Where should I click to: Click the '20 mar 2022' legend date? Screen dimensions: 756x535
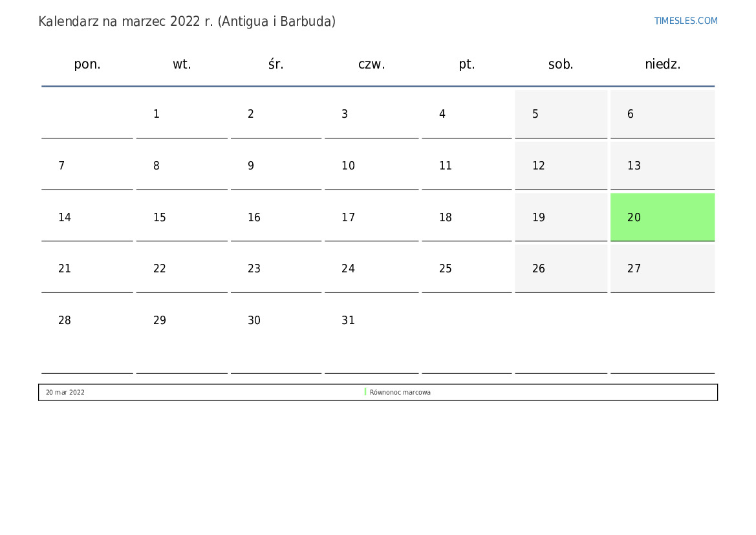click(x=65, y=392)
